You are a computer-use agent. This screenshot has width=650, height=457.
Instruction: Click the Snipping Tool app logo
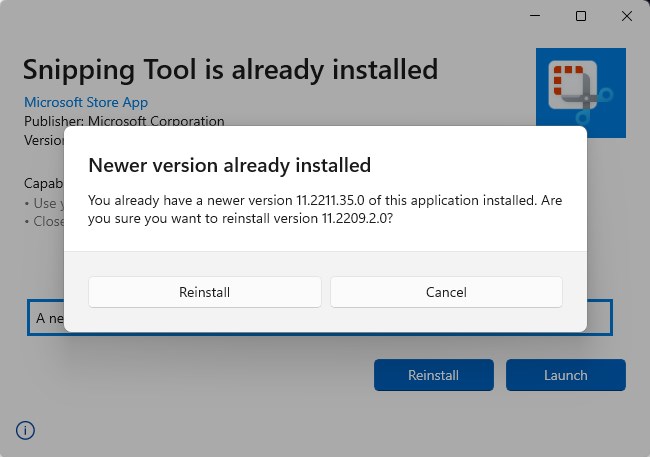click(580, 93)
